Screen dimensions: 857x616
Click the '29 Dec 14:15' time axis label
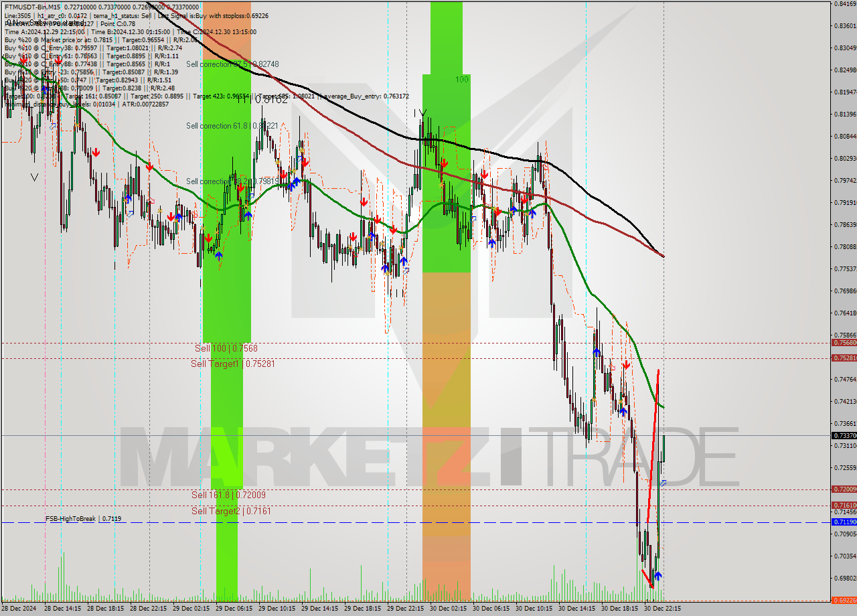click(x=320, y=609)
